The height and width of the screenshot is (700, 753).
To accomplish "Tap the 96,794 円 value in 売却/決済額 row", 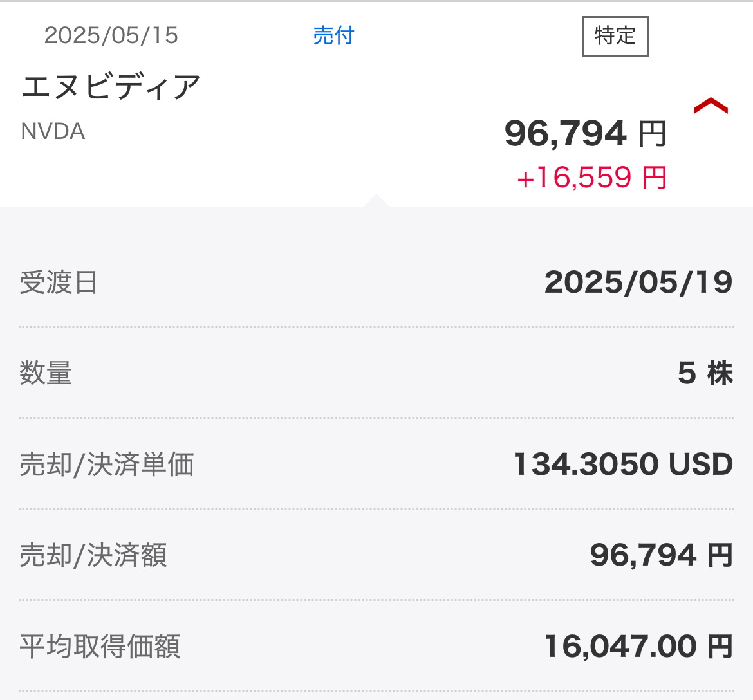I will 661,555.
